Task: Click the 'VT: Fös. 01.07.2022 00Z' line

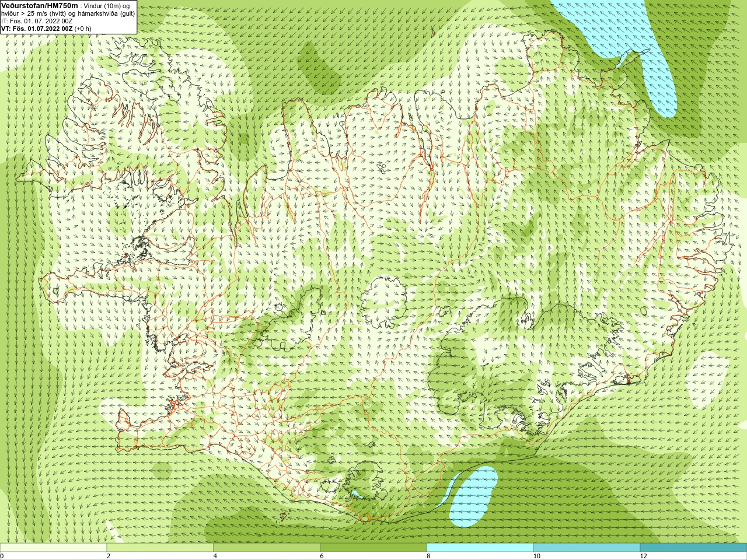Action: click(x=46, y=29)
